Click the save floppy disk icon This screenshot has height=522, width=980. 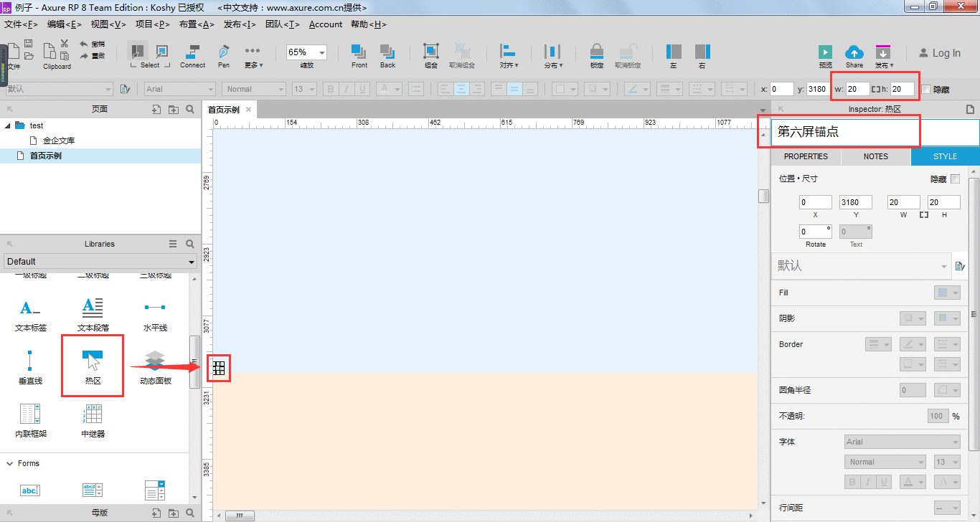(x=29, y=44)
